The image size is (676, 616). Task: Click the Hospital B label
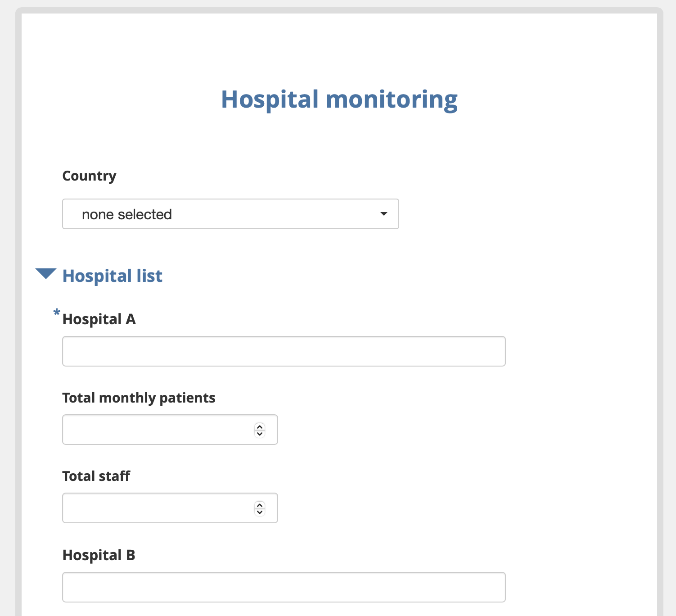tap(99, 555)
